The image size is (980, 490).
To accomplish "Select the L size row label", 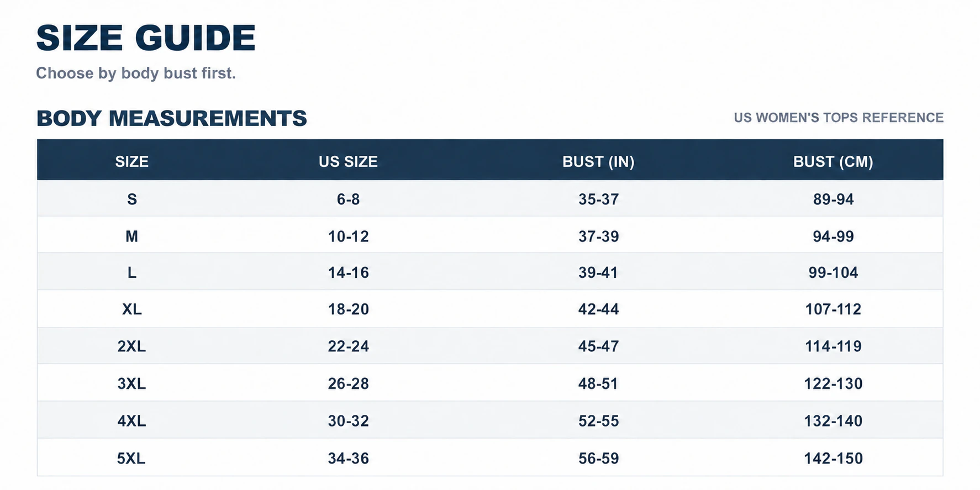I will click(x=131, y=272).
